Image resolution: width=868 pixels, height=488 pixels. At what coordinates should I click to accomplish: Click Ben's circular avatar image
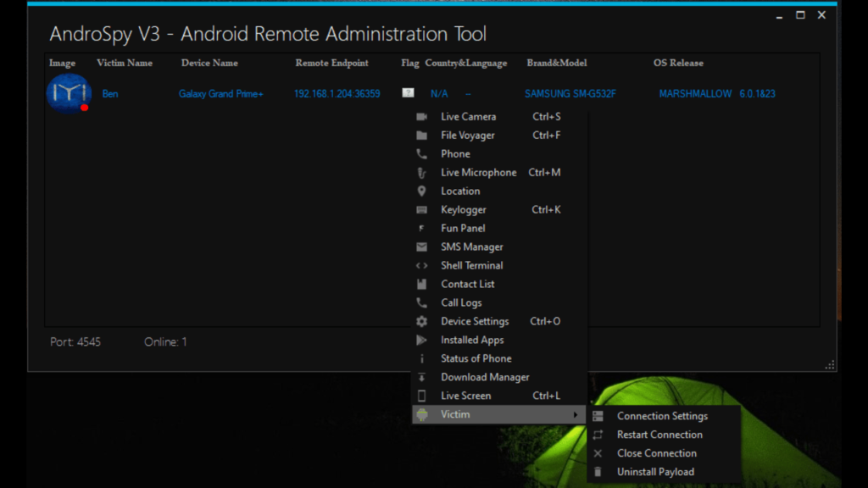click(x=69, y=93)
